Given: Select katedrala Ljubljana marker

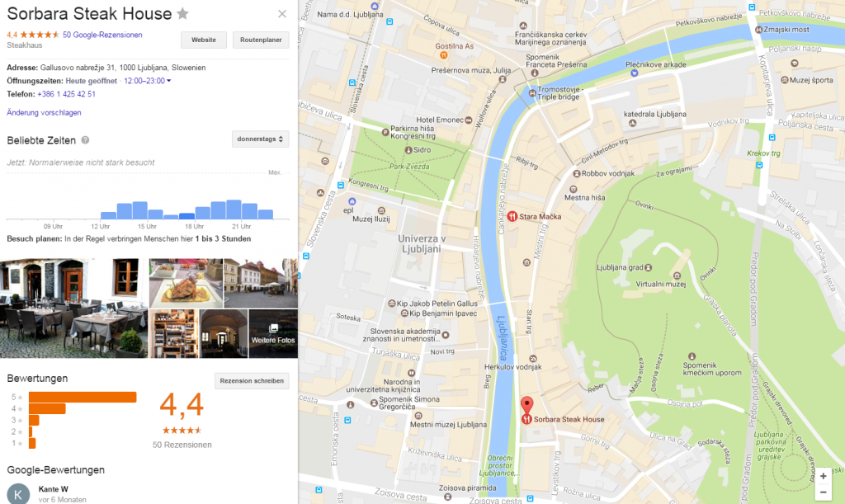Looking at the screenshot, I should [x=633, y=123].
